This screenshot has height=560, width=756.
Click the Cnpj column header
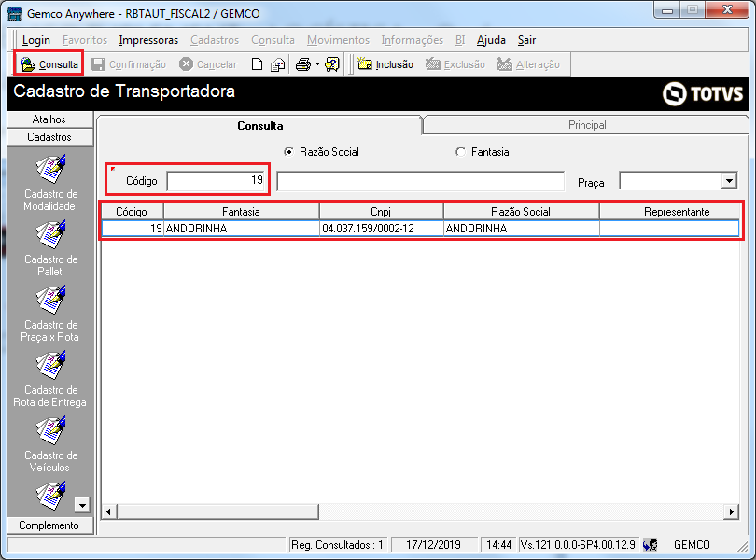pyautogui.click(x=381, y=211)
